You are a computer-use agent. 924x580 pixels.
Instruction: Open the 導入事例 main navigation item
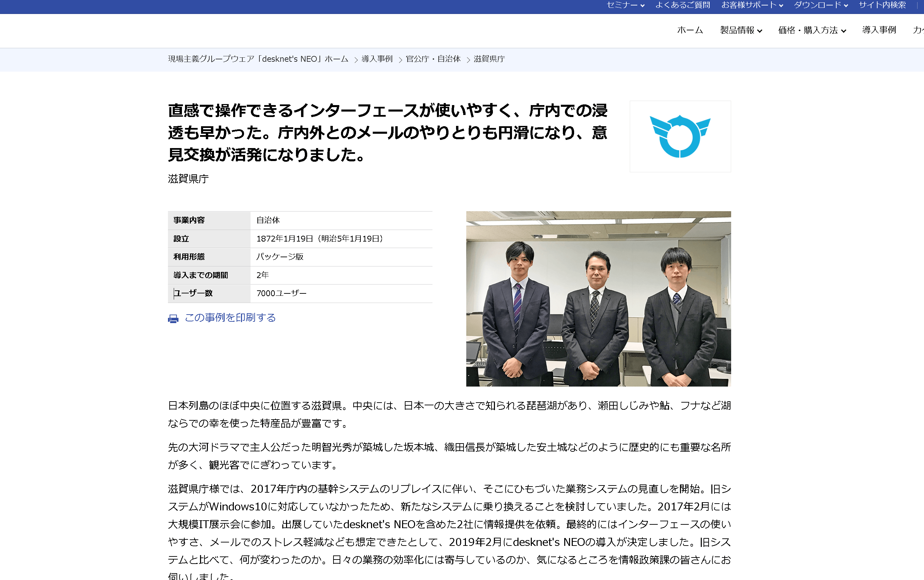point(879,30)
